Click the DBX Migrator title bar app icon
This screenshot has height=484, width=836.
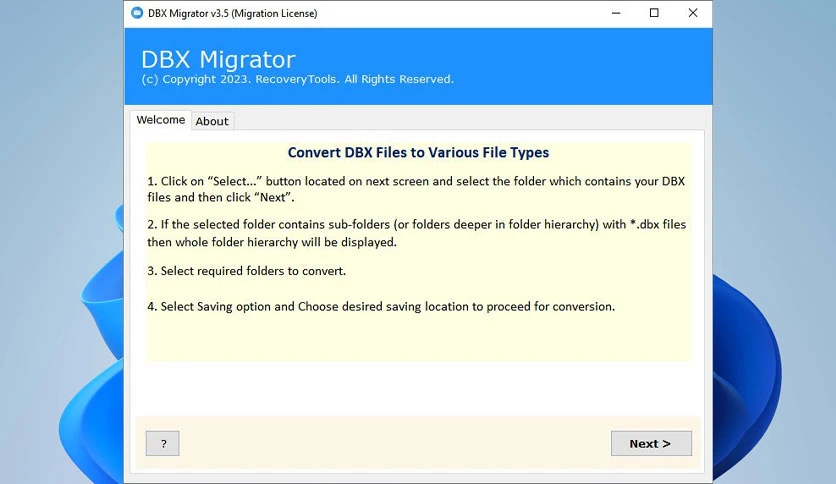pos(137,13)
